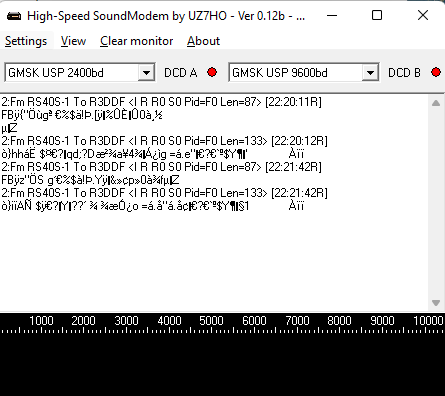Click the first received frame header line
The width and height of the screenshot is (445, 396).
click(x=161, y=102)
